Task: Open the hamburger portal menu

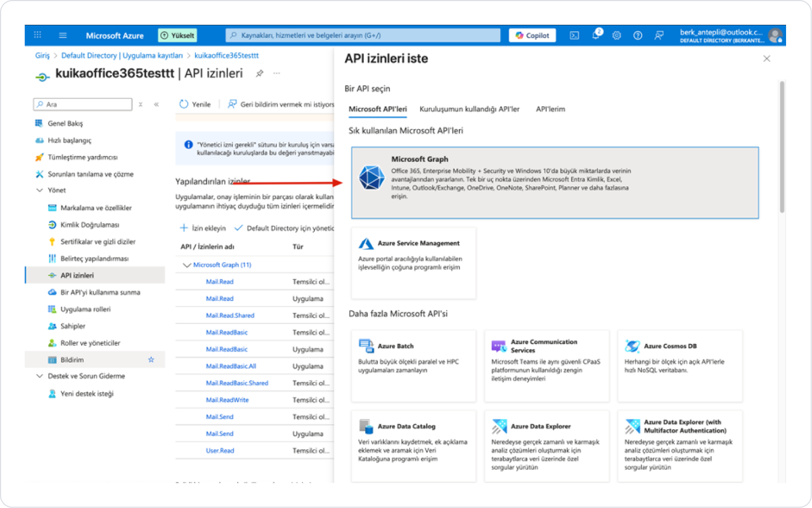Action: click(x=63, y=35)
